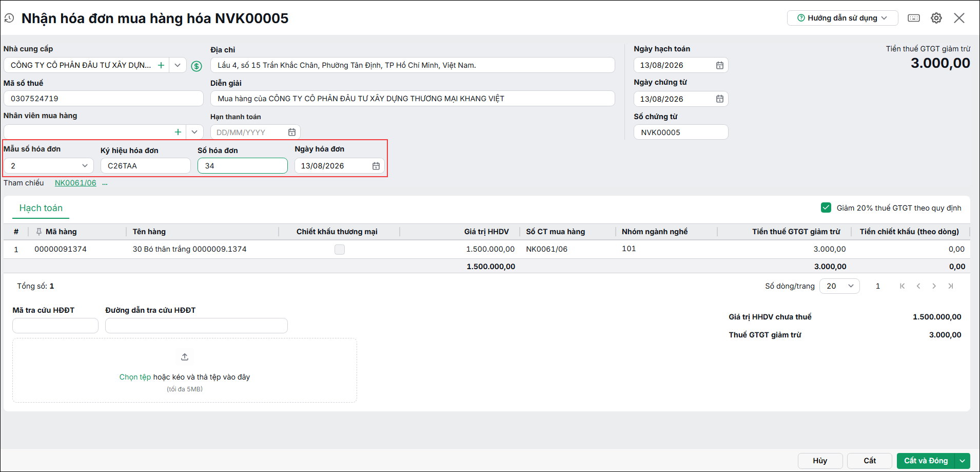Click Nhóm ngành nghề value 101
This screenshot has width=980, height=472.
[629, 249]
